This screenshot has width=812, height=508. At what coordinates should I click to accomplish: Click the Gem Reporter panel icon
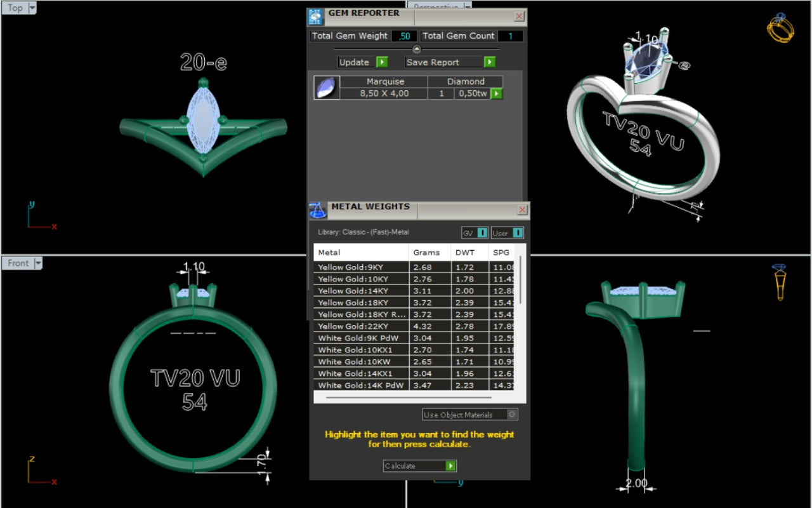tap(316, 17)
